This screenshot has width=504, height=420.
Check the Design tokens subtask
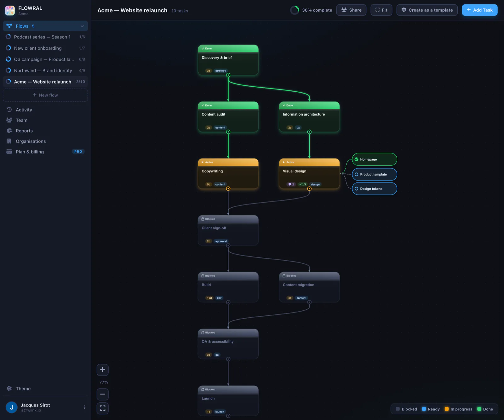[x=357, y=189]
